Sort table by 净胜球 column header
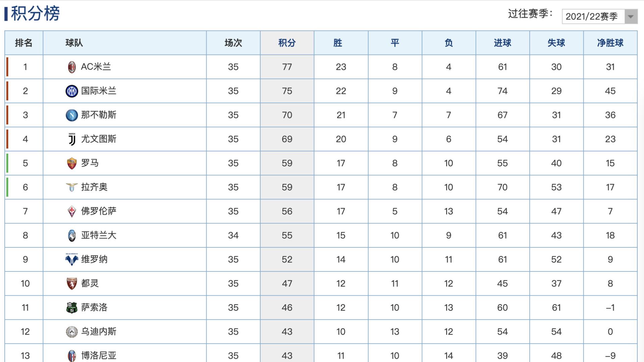Screen dimensions: 644x362 pyautogui.click(x=610, y=43)
